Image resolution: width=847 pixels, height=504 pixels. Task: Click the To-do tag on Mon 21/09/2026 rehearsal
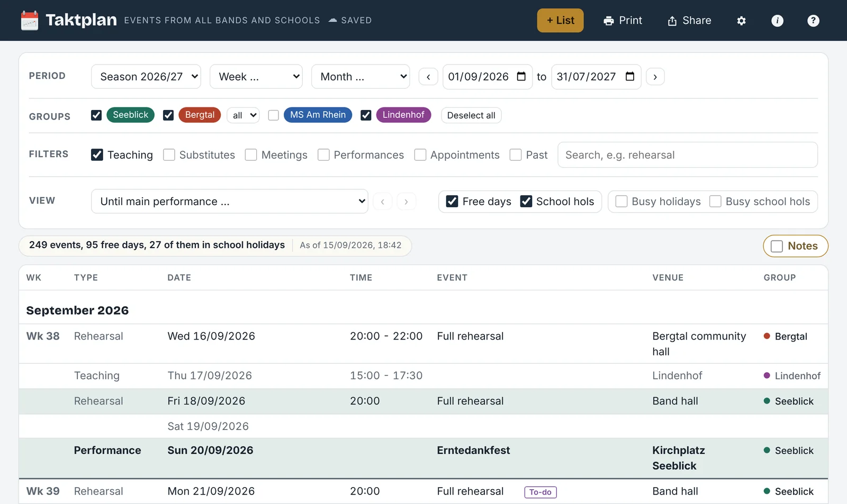tap(540, 492)
